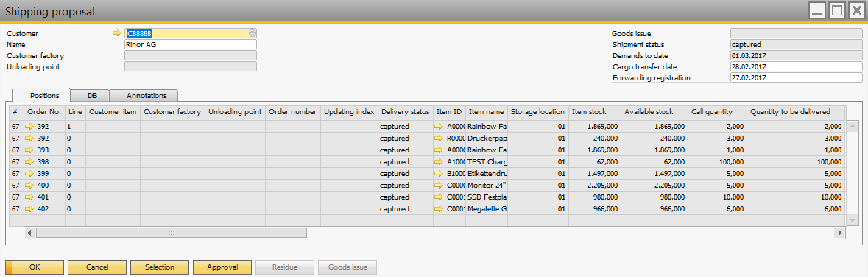The image size is (868, 277).
Task: Click the Approval button
Action: 222,267
